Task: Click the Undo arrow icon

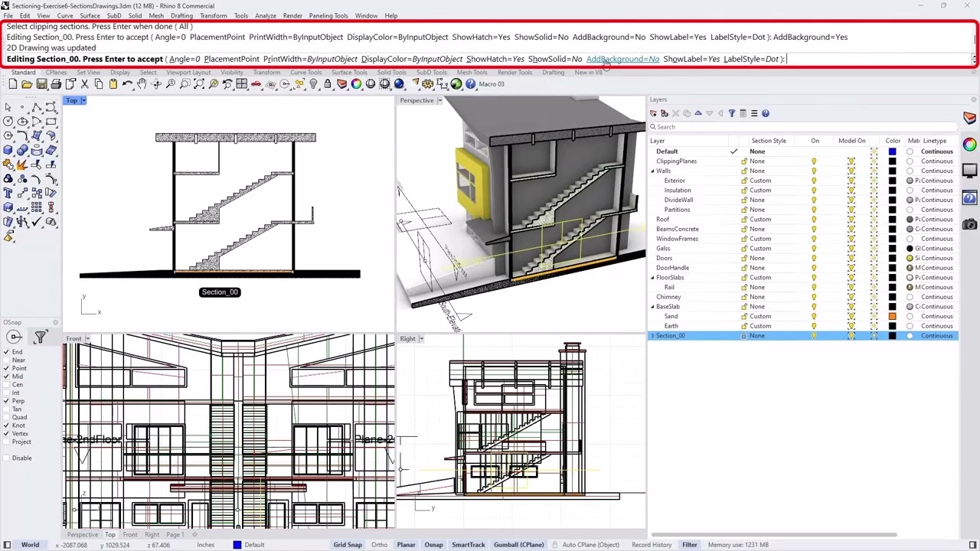Action: click(127, 84)
